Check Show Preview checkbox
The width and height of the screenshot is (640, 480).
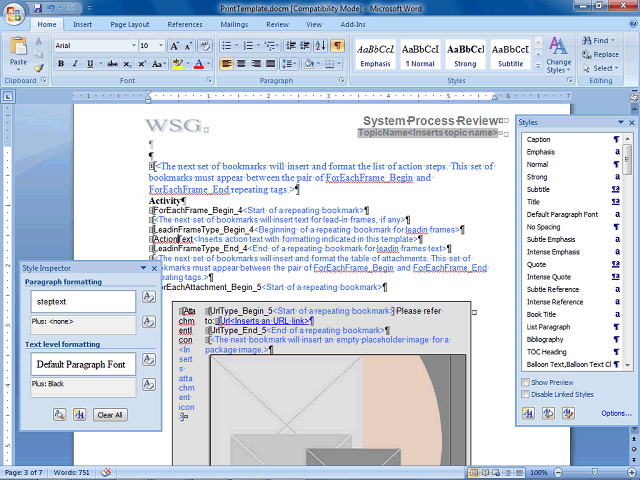point(526,382)
